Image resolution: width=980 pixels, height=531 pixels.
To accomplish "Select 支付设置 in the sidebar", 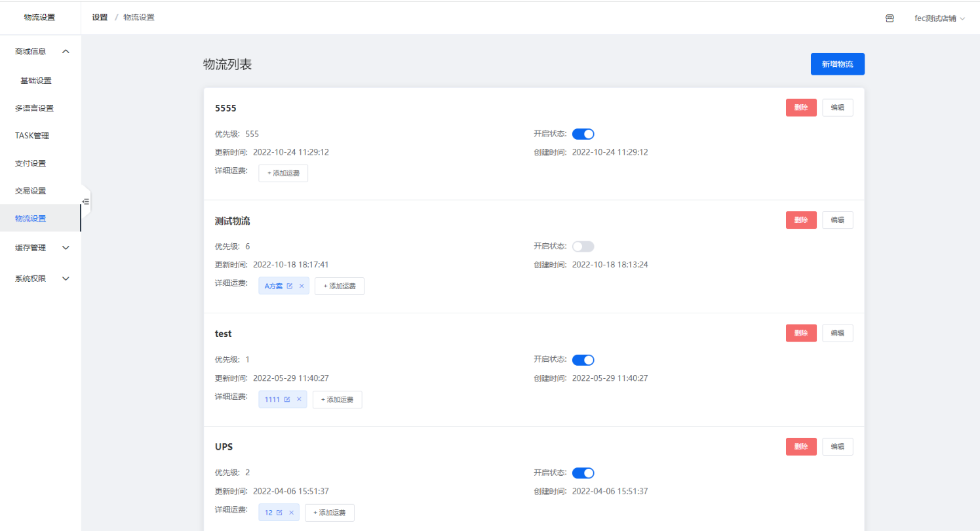I will [41, 163].
